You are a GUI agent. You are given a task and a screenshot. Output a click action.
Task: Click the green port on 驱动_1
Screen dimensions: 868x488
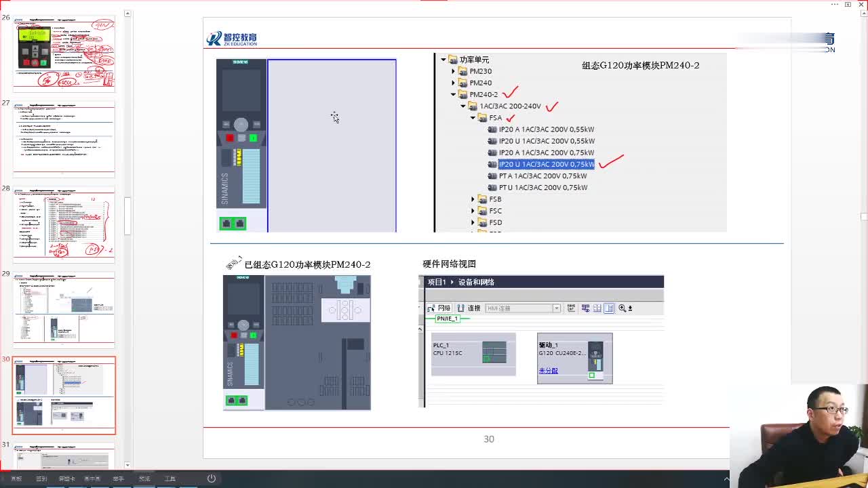[592, 375]
